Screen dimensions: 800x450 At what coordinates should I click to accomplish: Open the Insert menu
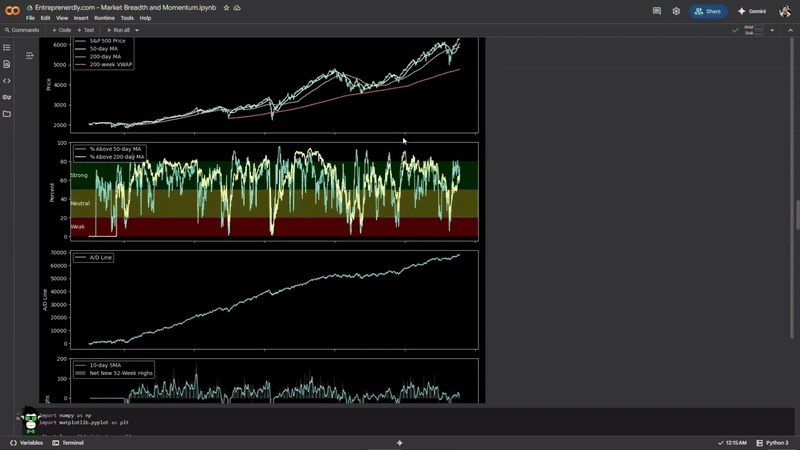tap(81, 18)
